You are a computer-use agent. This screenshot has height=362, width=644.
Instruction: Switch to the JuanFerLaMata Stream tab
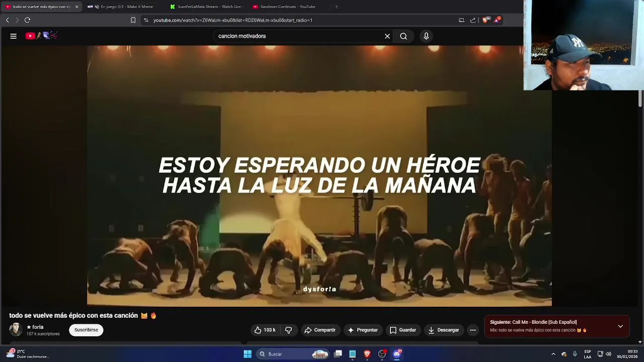206,7
